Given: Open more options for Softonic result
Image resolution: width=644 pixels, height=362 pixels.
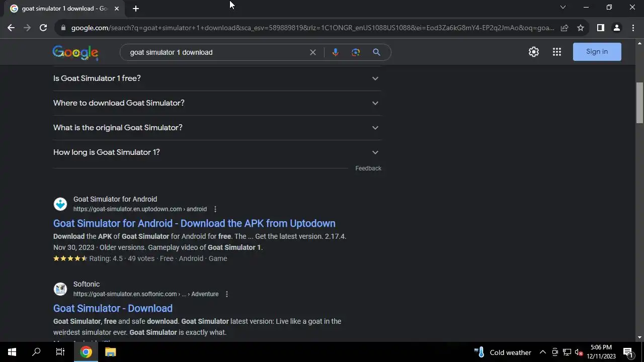Looking at the screenshot, I should pos(227,294).
